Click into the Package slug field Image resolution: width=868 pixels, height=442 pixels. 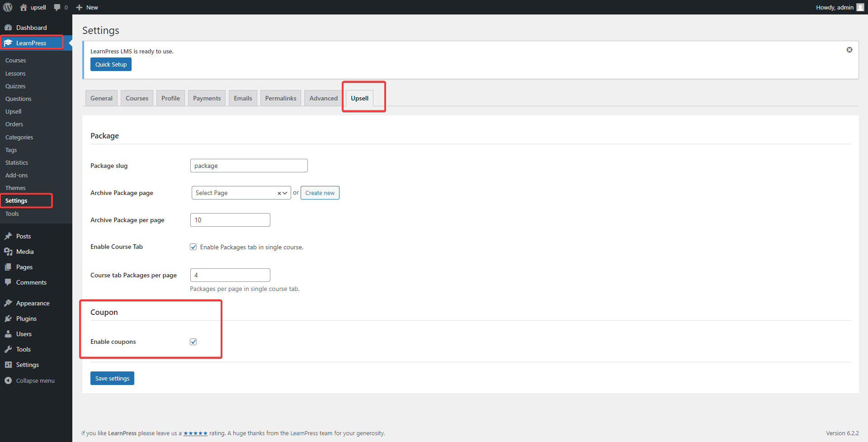point(249,166)
